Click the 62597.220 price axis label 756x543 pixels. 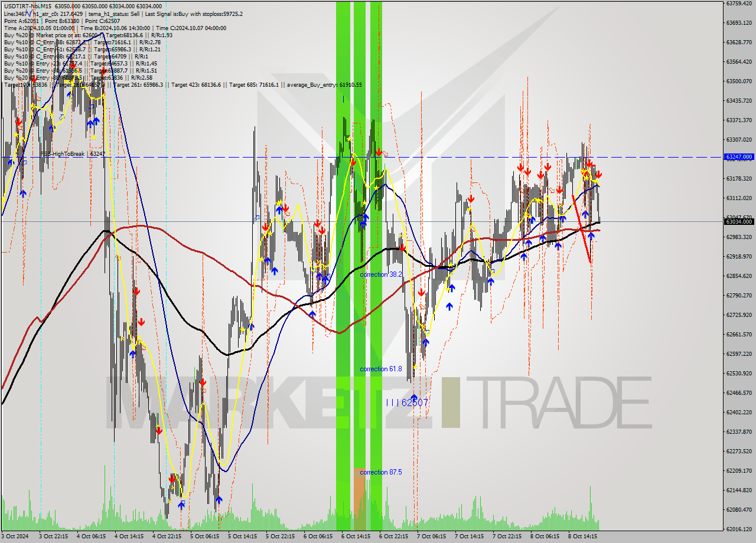[739, 354]
